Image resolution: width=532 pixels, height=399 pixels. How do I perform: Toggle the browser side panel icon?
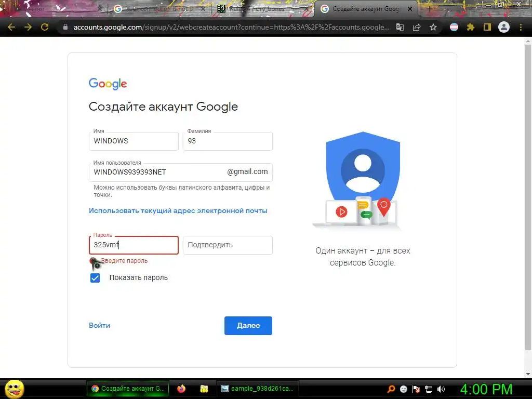point(487,27)
